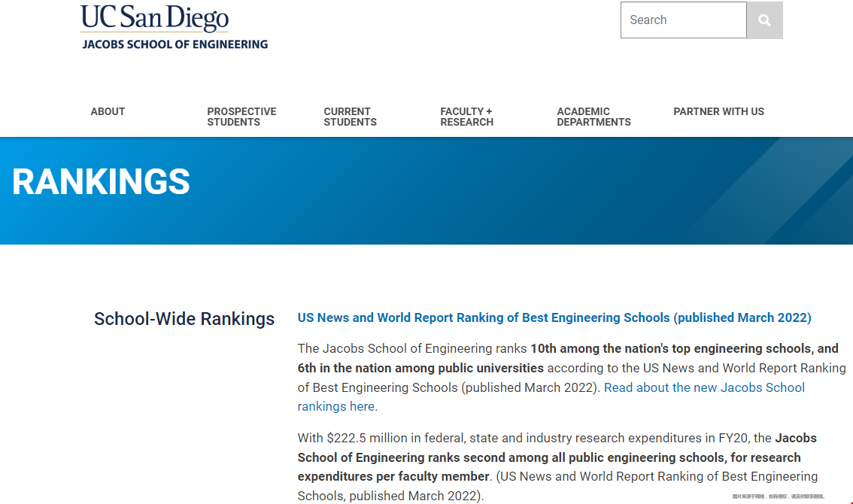Follow the 'Read about the new Jacobs School rankings' link
The height and width of the screenshot is (504, 853).
[704, 387]
